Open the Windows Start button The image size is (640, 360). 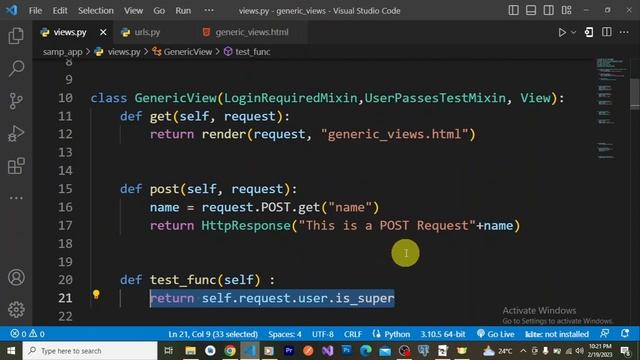11,351
